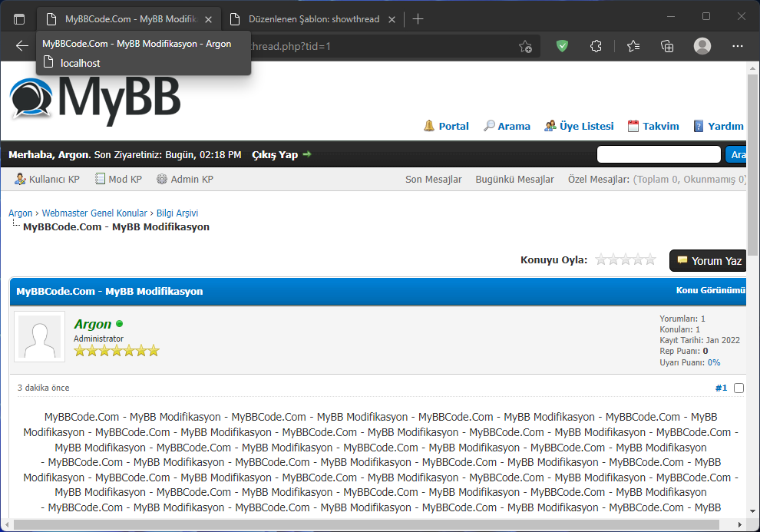Rate the thread five stars
Screen dimensions: 760x532
[650, 259]
